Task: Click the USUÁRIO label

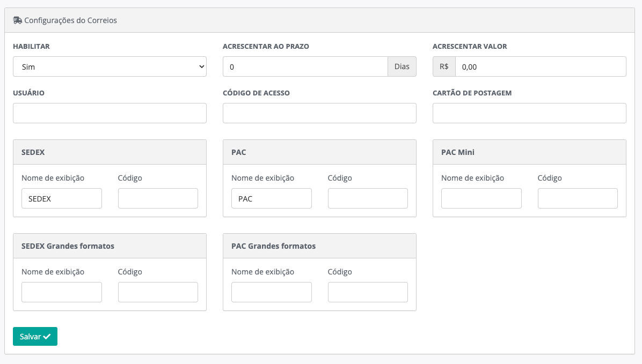Action: 28,93
